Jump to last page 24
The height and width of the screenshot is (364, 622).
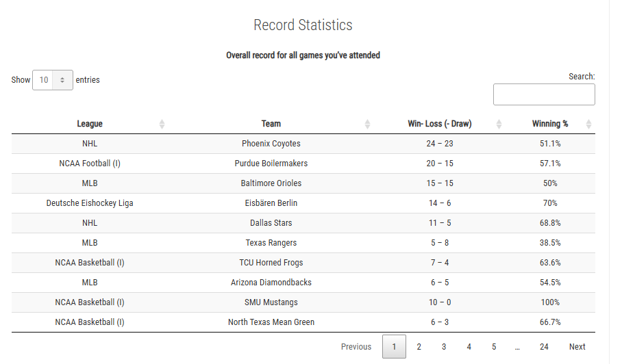[544, 347]
